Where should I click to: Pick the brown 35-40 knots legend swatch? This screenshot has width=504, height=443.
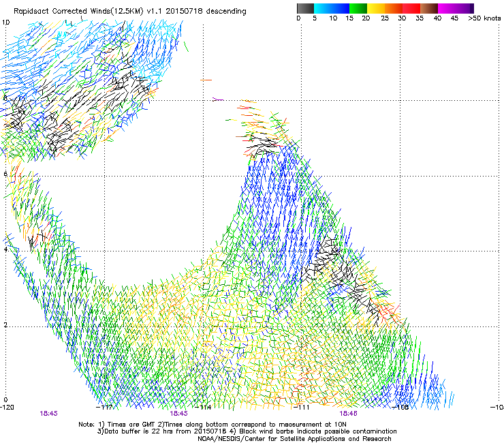coord(429,8)
